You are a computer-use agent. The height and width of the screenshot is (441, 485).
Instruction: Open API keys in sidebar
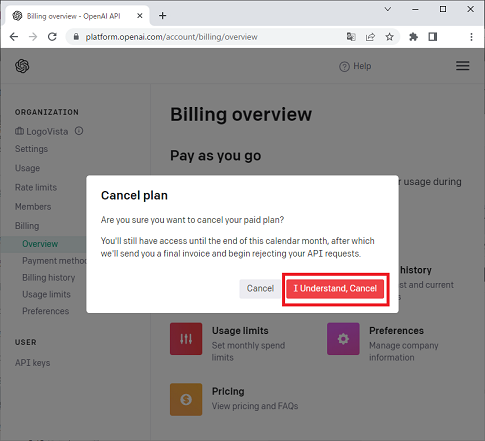(x=32, y=363)
